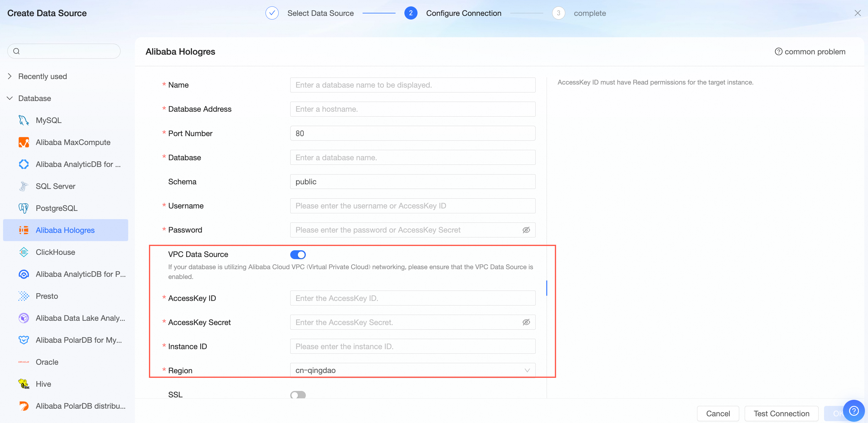This screenshot has width=868, height=423.
Task: Click the Alibaba Hologres icon
Action: click(x=24, y=230)
